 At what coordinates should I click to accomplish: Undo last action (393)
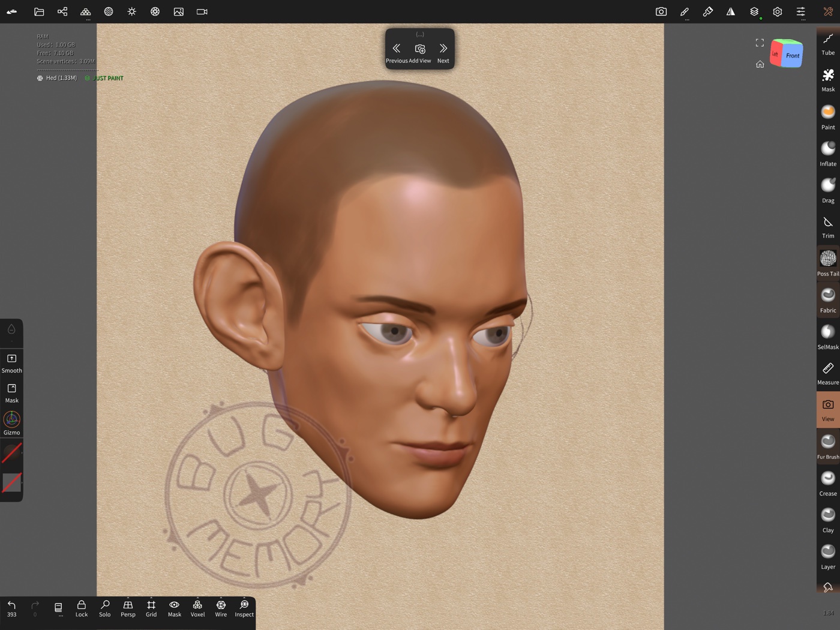pos(12,608)
